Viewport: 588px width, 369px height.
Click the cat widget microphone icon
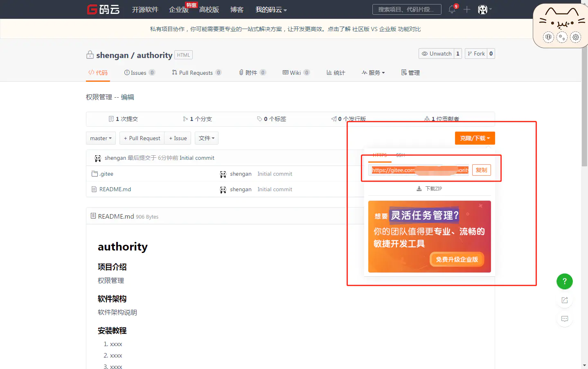click(x=548, y=37)
